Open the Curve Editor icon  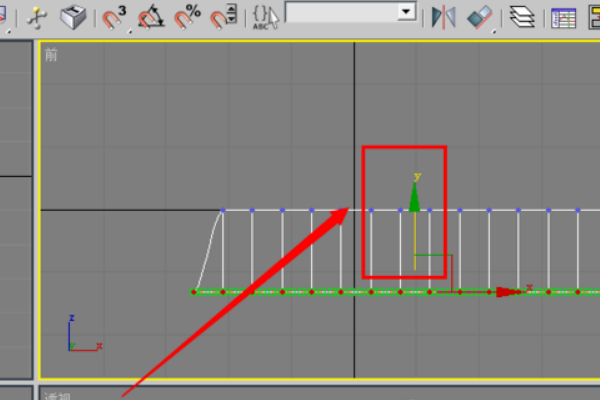click(x=563, y=18)
